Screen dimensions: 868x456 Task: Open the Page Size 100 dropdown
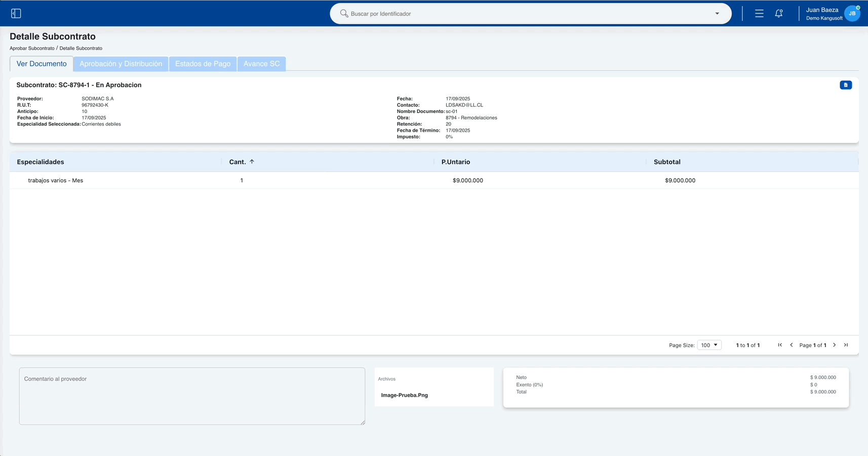[x=709, y=345]
